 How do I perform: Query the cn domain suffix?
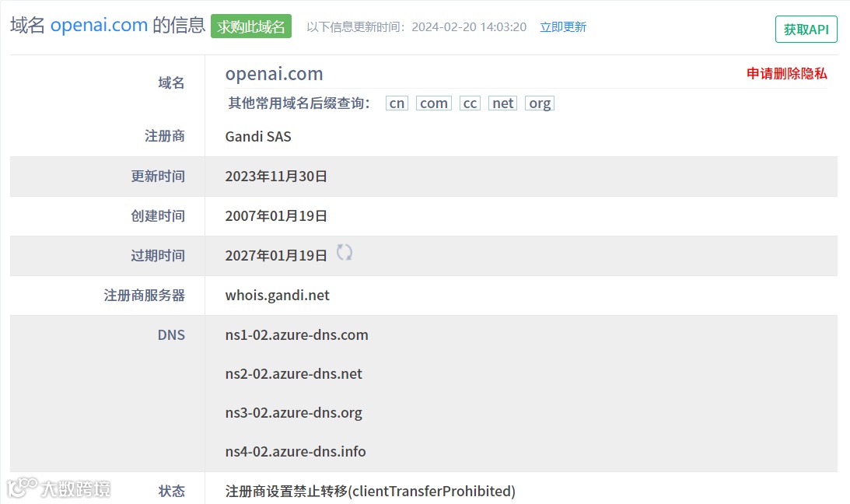397,103
